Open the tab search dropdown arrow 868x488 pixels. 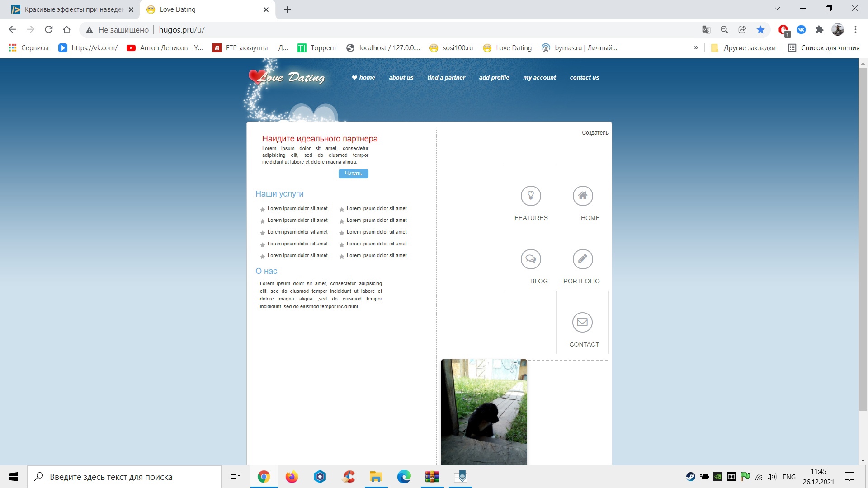pos(777,9)
